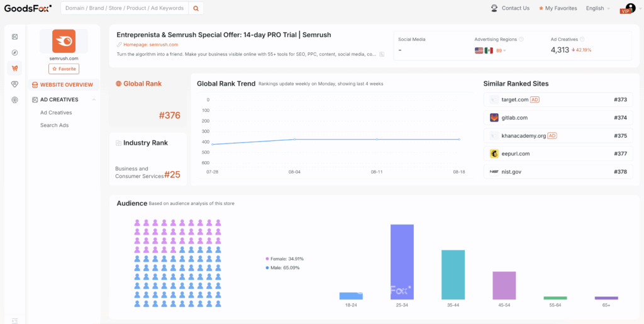Click the 42.19% decrease indicator
Screen dimensions: 644x324
coord(581,50)
